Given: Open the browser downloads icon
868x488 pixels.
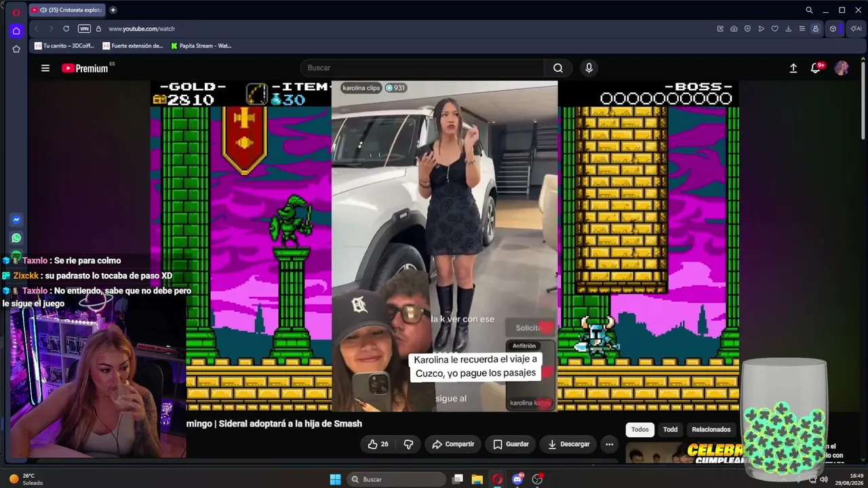Looking at the screenshot, I should (x=789, y=28).
